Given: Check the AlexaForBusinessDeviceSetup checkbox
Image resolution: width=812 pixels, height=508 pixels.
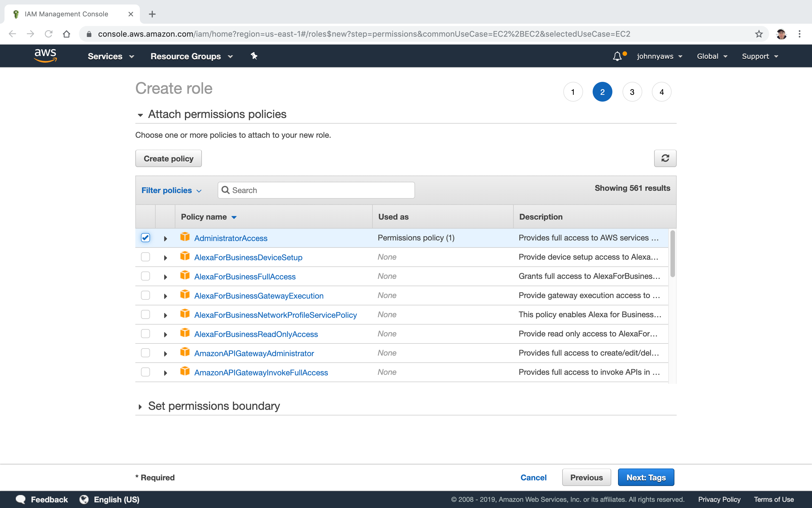Looking at the screenshot, I should 145,257.
